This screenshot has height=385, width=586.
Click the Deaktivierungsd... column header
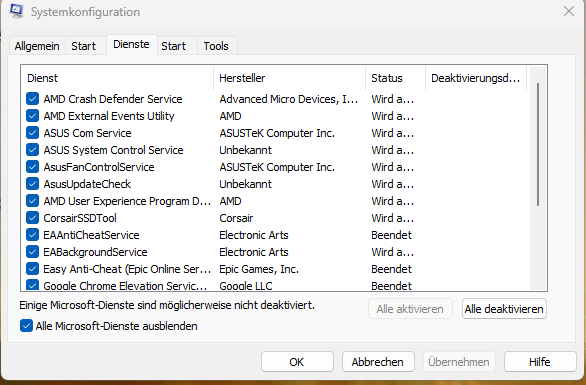coord(476,78)
